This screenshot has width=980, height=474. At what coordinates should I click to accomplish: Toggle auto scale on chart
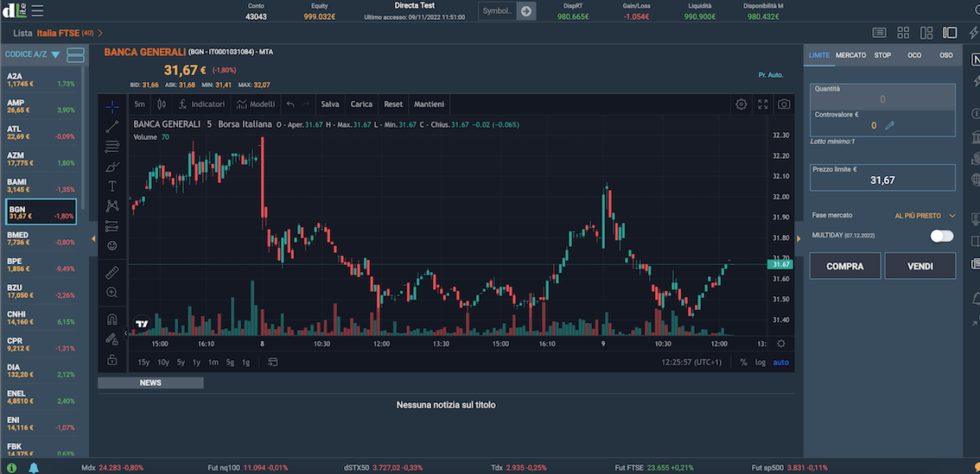coord(780,363)
